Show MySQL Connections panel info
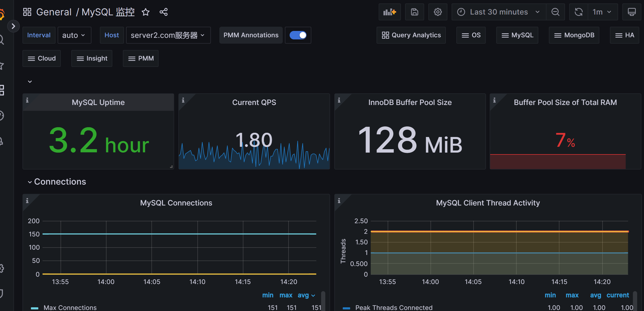This screenshot has height=311, width=644. pyautogui.click(x=27, y=201)
